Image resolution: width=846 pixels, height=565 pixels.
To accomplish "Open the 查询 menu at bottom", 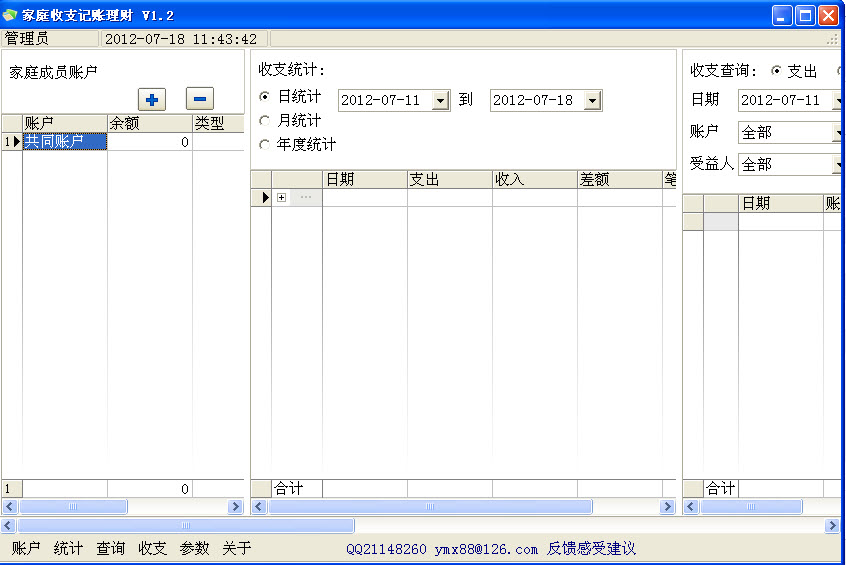I will tap(110, 548).
